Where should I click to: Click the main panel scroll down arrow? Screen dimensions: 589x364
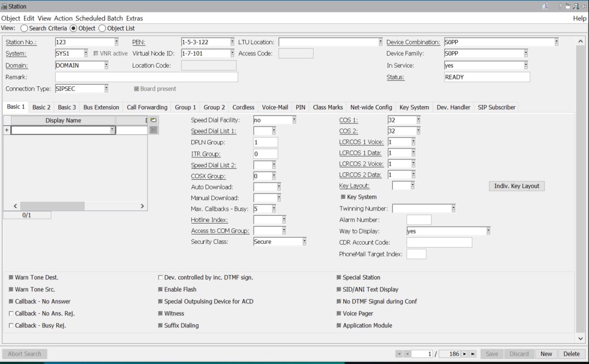580,338
